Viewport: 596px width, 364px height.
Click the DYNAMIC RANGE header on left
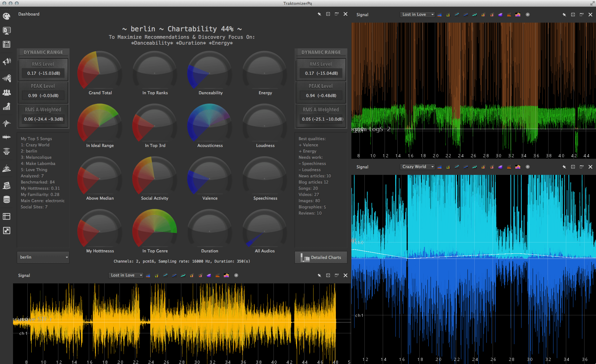43,52
